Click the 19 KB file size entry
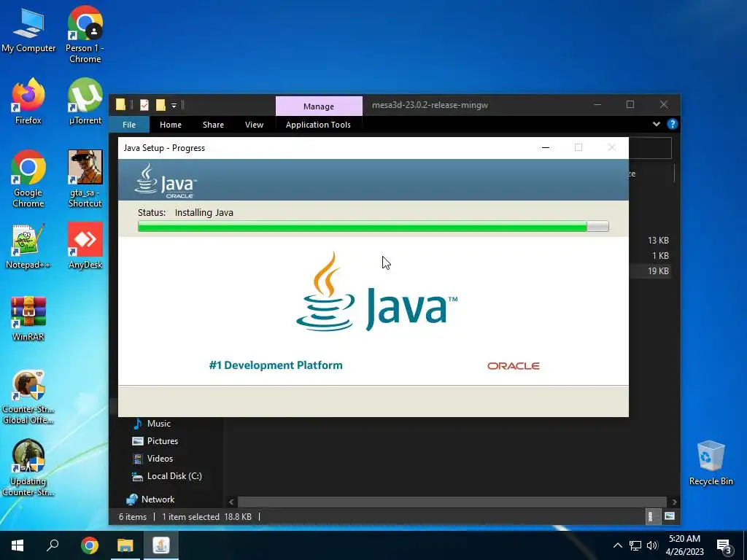Viewport: 747px width, 560px height. [658, 271]
